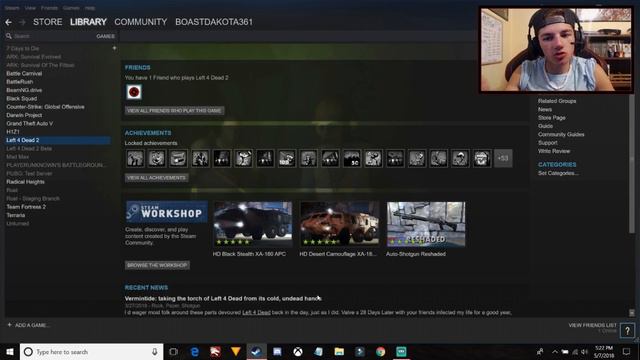Open the Action Center notifications icon
Viewport: 640px width, 360px height.
[627, 351]
